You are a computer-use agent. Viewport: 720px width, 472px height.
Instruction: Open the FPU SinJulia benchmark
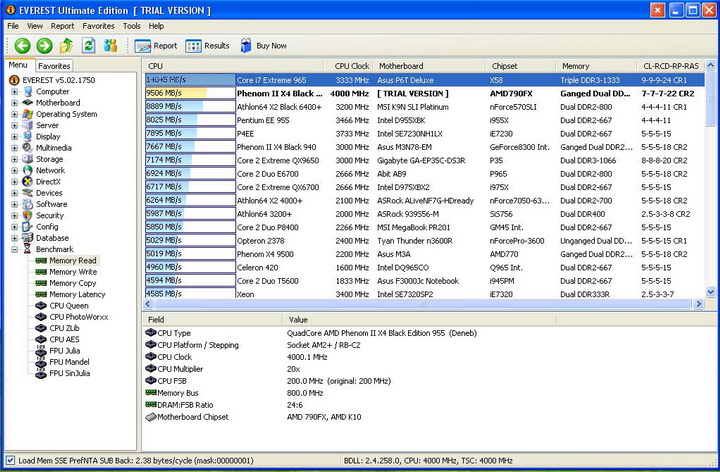pyautogui.click(x=69, y=373)
